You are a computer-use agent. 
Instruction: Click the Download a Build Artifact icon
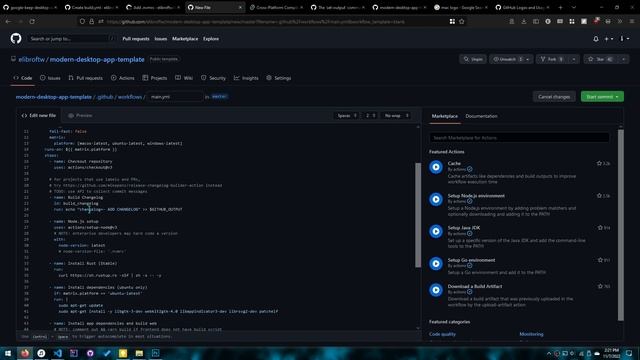pyautogui.click(x=436, y=290)
